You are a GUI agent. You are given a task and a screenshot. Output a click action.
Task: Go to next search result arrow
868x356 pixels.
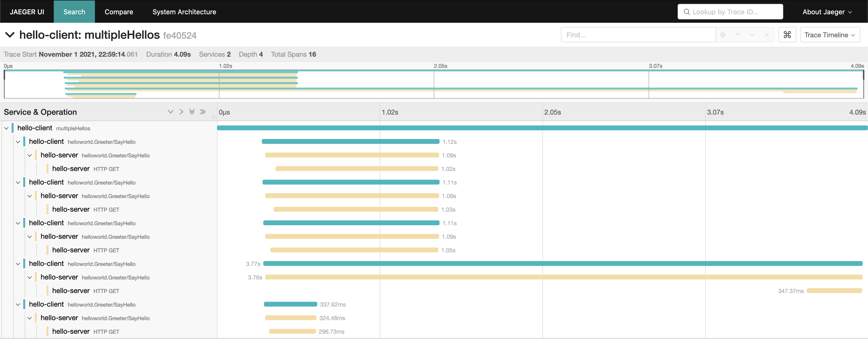pyautogui.click(x=752, y=35)
